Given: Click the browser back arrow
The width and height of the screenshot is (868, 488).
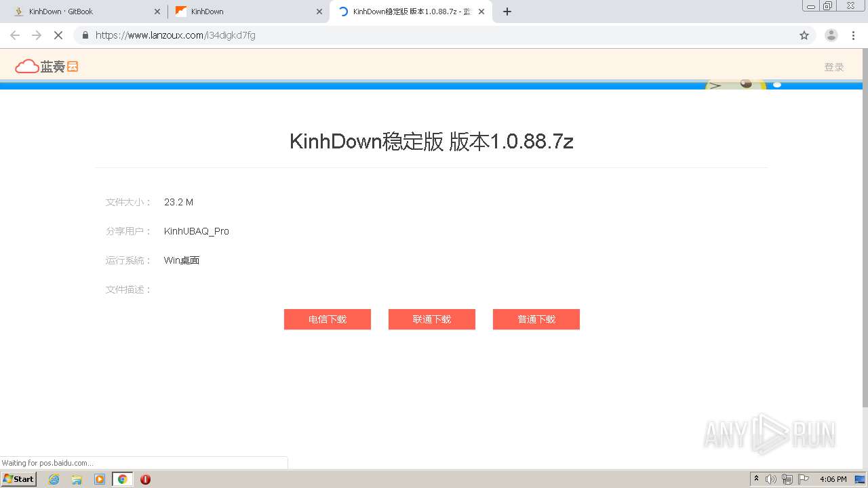Looking at the screenshot, I should click(15, 35).
